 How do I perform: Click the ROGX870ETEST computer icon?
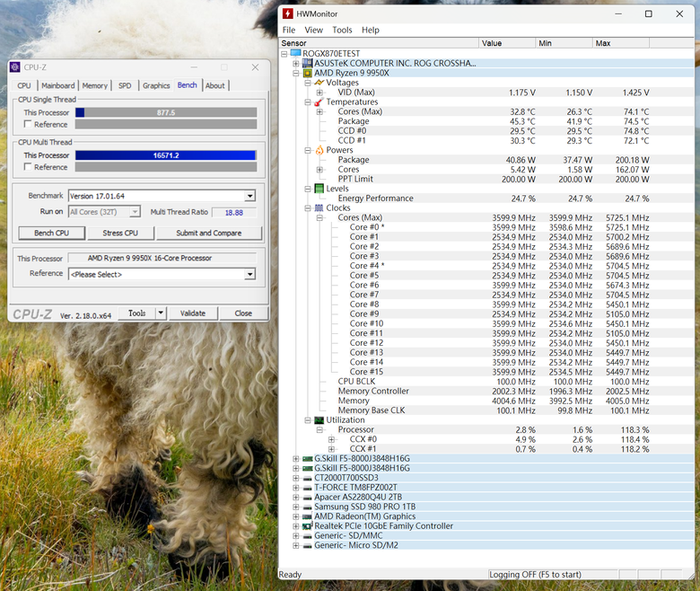(x=295, y=54)
